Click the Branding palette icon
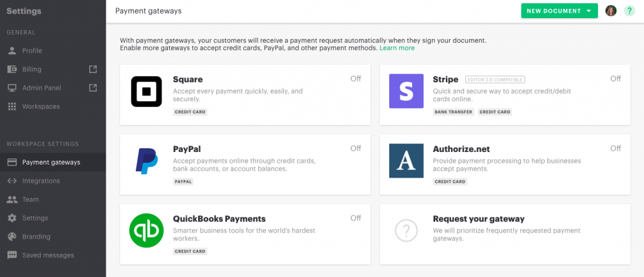644x277 pixels. click(x=13, y=236)
